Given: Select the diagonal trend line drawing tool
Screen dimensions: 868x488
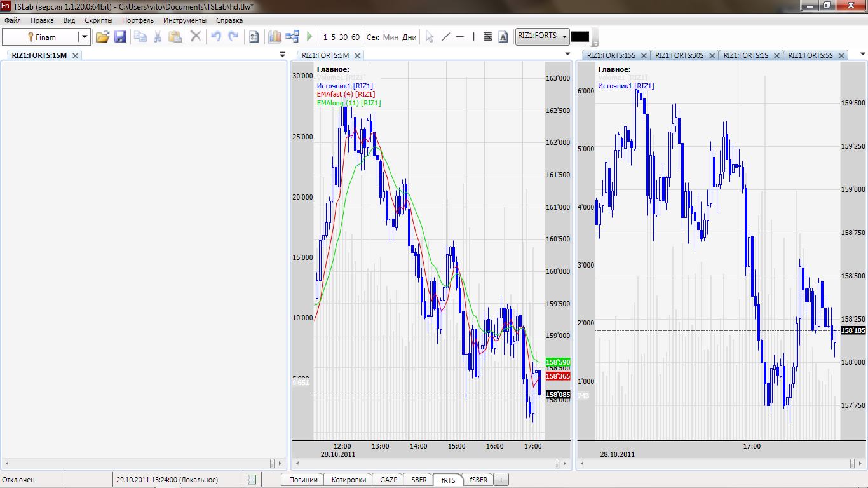Looking at the screenshot, I should click(x=445, y=37).
